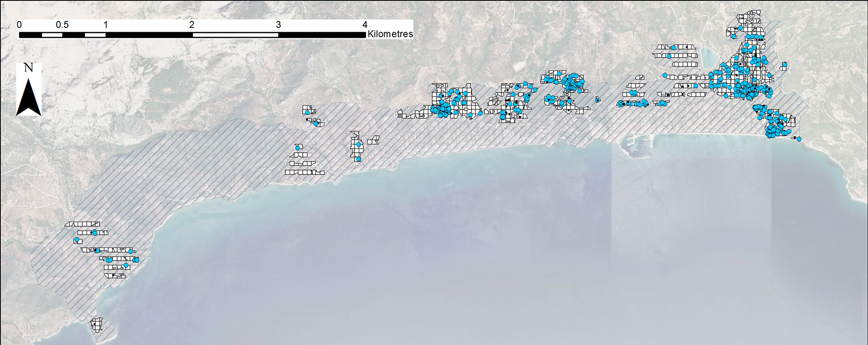Click the easternmost blue dot on the shoreline
This screenshot has height=345, width=868.
pos(799,139)
